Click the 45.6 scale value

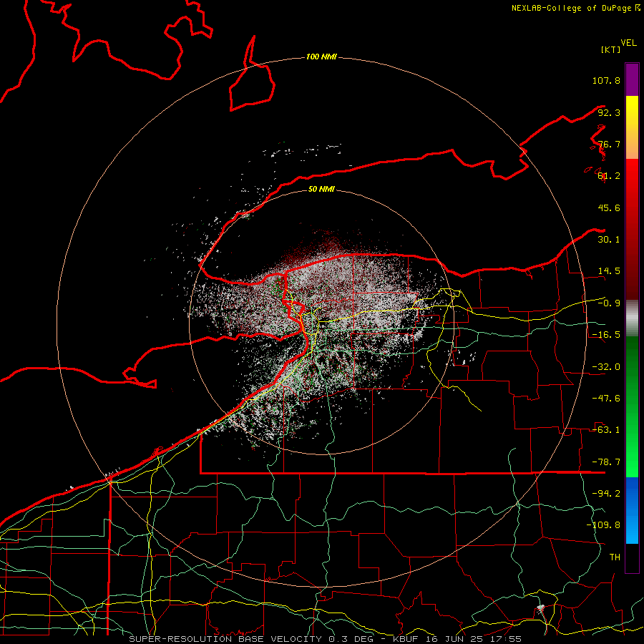point(609,208)
